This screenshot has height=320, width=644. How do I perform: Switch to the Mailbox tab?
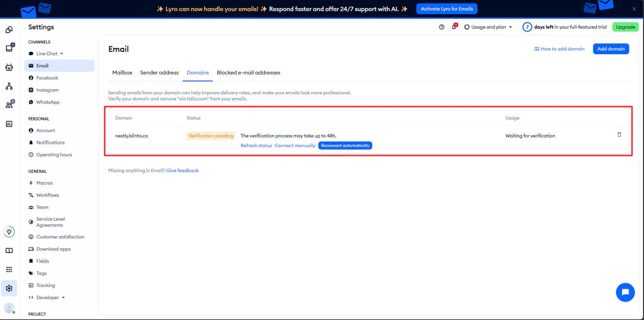pyautogui.click(x=122, y=73)
